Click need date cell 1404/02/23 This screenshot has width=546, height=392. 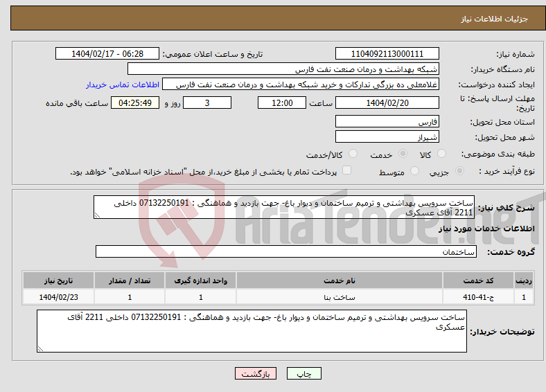click(58, 297)
